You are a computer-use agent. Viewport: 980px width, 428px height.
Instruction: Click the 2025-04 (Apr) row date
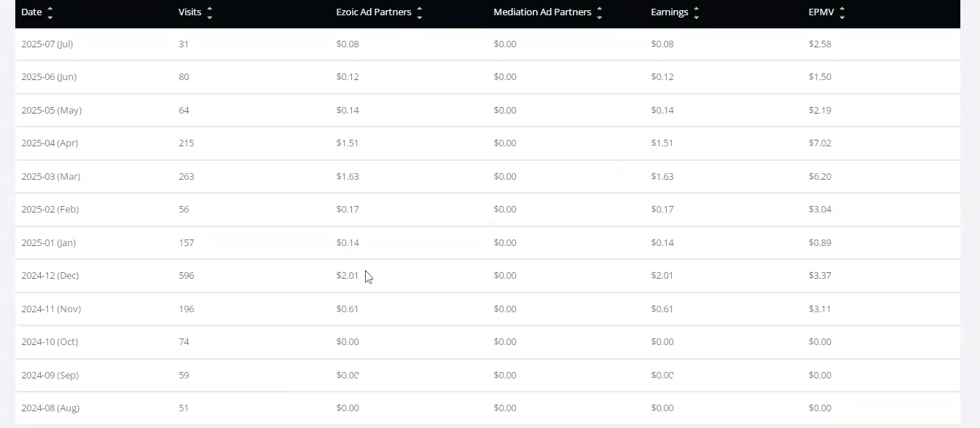click(x=50, y=143)
